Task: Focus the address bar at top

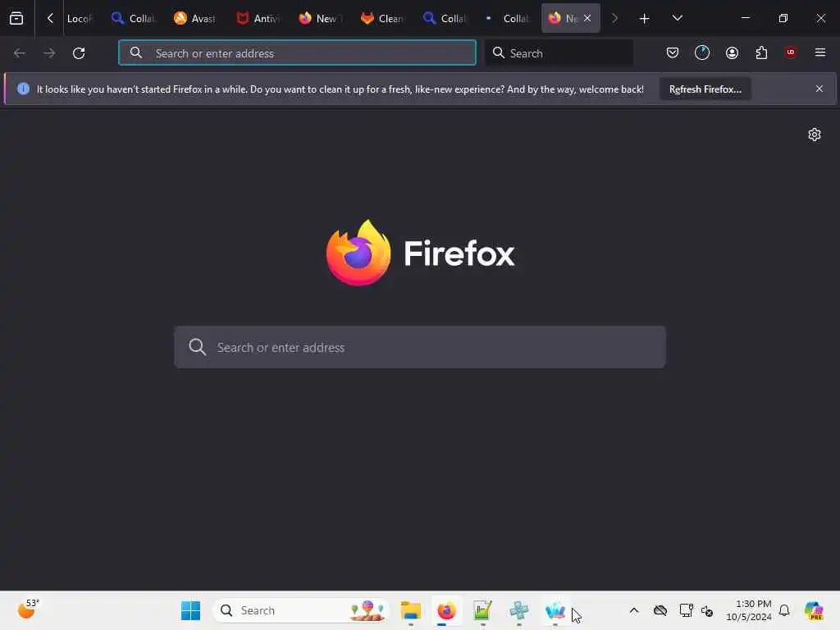Action: tap(297, 52)
